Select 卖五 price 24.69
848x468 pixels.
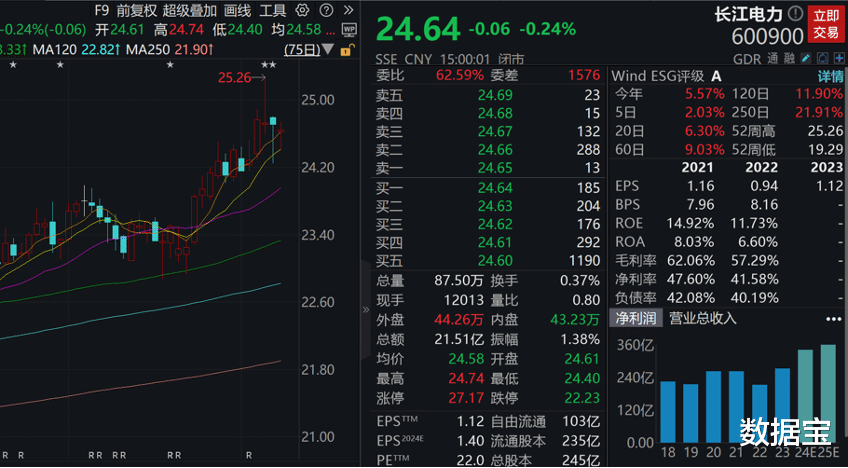[x=495, y=96]
